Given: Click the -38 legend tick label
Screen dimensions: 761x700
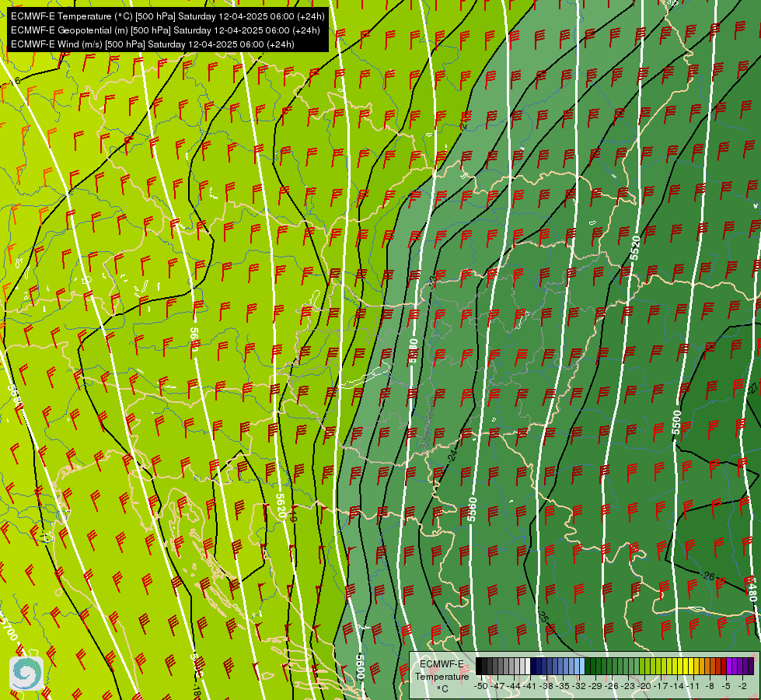Looking at the screenshot, I should [x=547, y=686].
